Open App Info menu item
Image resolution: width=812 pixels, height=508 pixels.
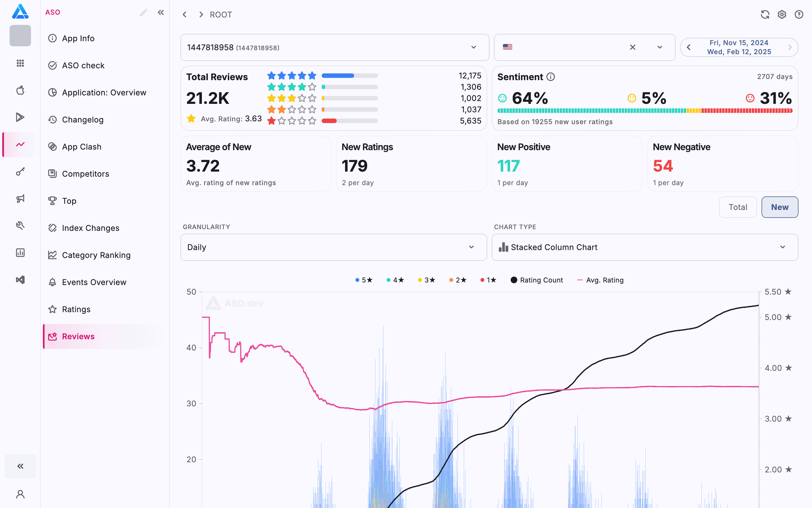tap(104, 38)
